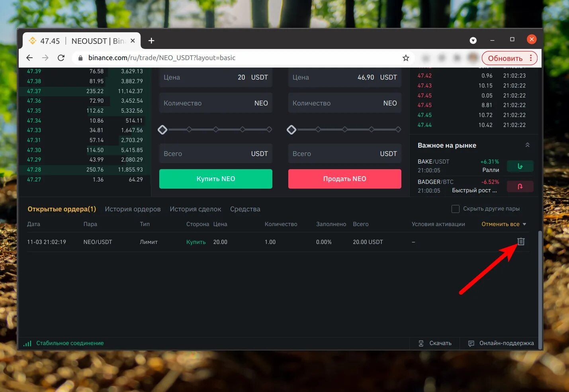569x392 pixels.
Task: Click the browser address bar URL
Action: (162, 58)
